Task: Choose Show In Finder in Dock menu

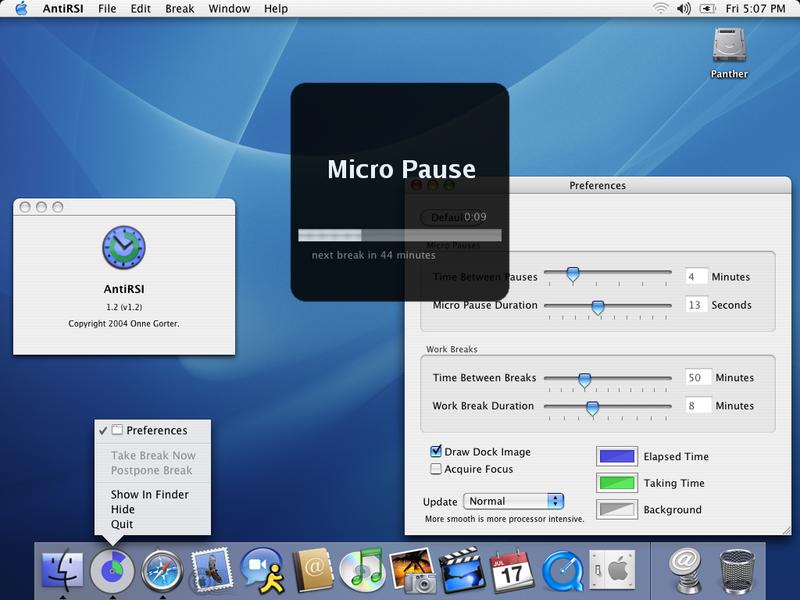Action: [x=150, y=494]
